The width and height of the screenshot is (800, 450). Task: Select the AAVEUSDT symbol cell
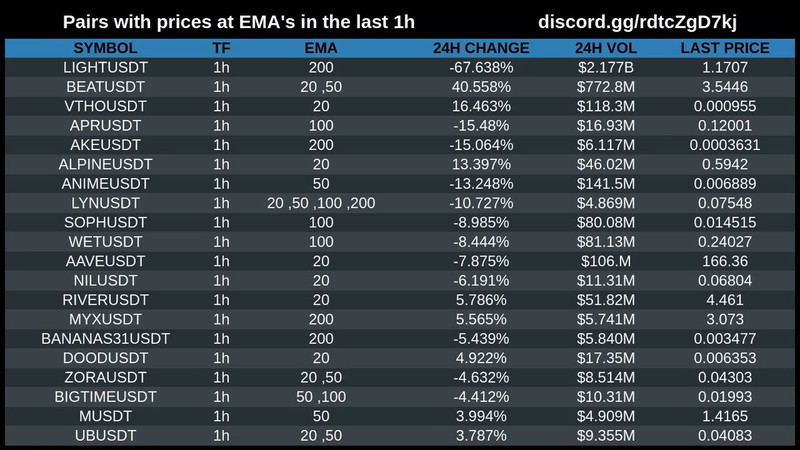click(x=106, y=261)
